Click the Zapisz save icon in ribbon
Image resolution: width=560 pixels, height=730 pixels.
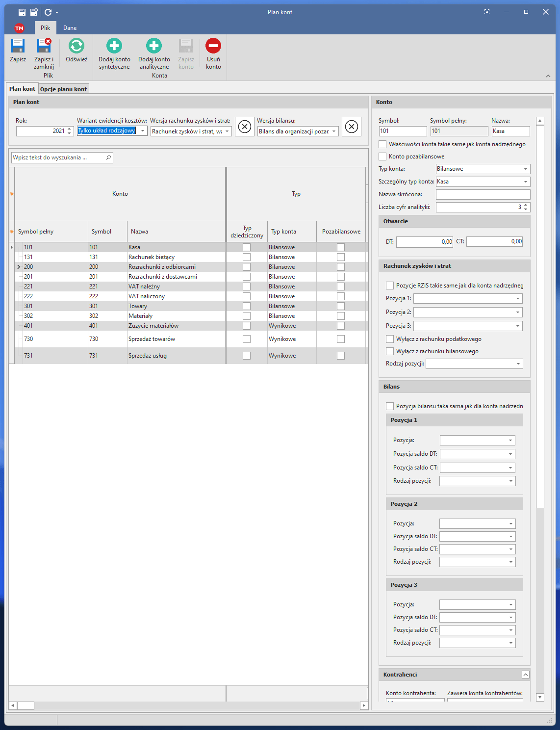[18, 46]
